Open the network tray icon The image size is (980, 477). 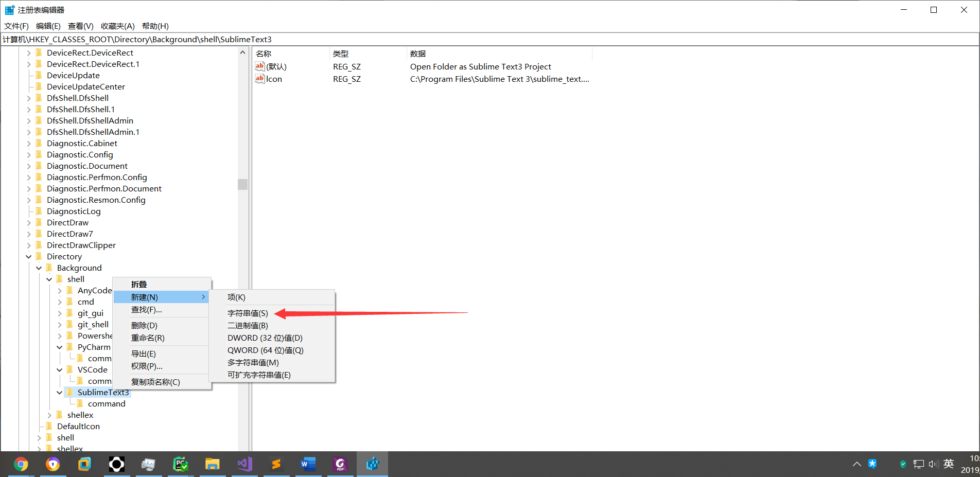point(918,464)
